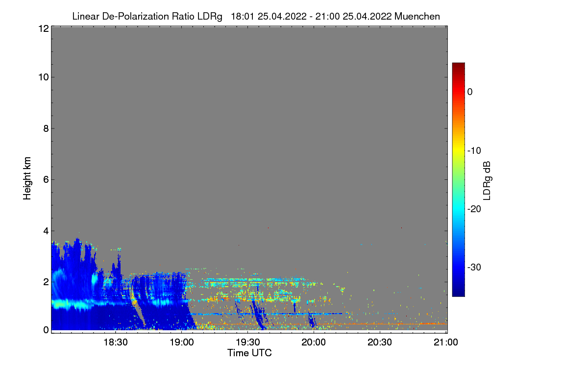Click the '19:30' time axis label
This screenshot has width=588, height=392.
[x=248, y=343]
